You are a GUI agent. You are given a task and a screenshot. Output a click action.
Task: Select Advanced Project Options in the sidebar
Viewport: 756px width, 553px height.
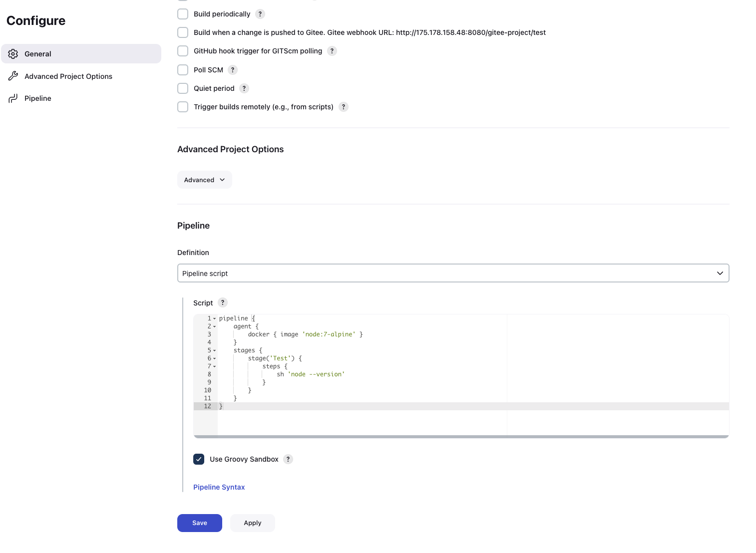coord(81,76)
